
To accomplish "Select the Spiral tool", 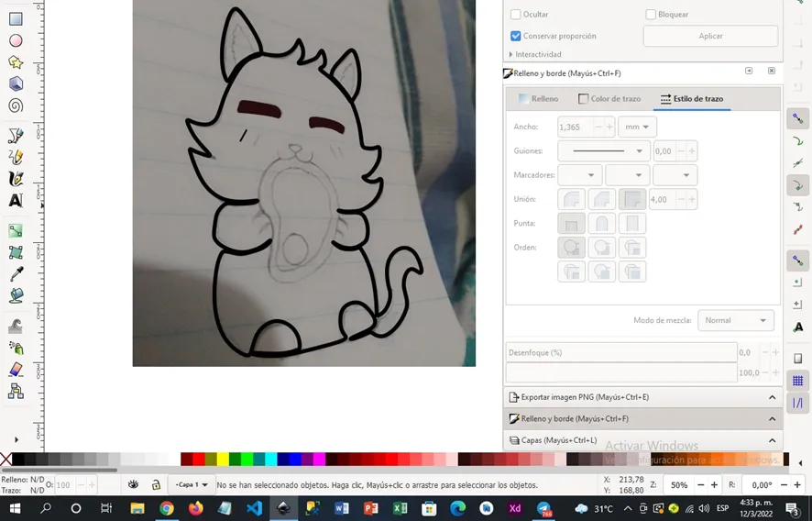I will click(x=16, y=105).
